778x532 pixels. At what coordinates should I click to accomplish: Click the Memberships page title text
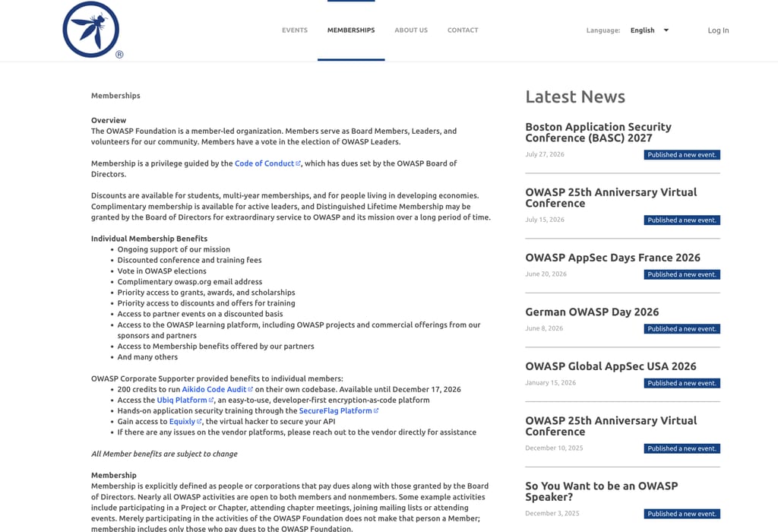point(115,95)
